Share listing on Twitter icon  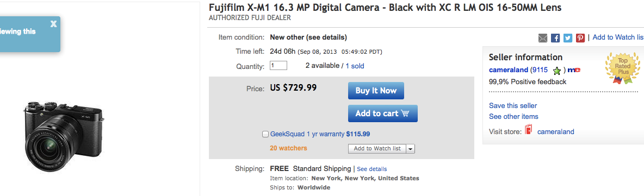tap(568, 37)
